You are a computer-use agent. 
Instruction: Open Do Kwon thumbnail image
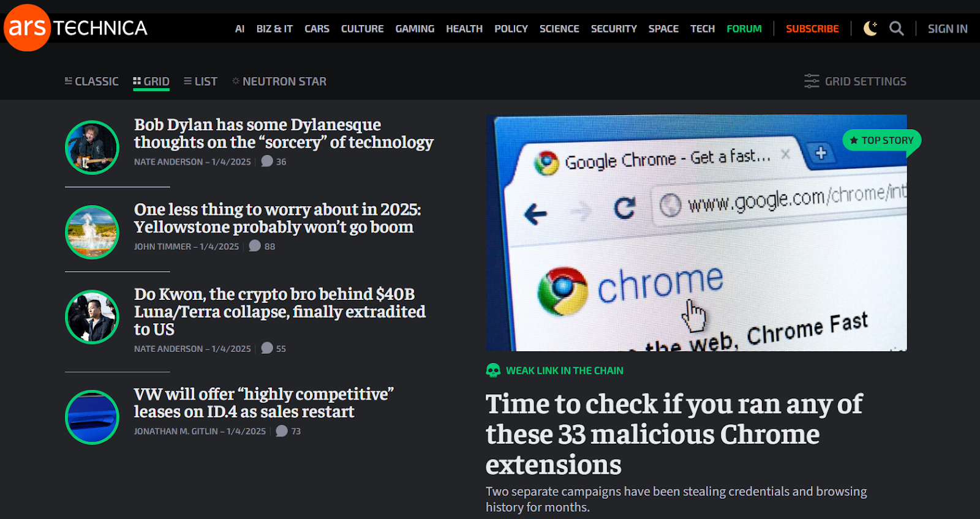point(92,317)
